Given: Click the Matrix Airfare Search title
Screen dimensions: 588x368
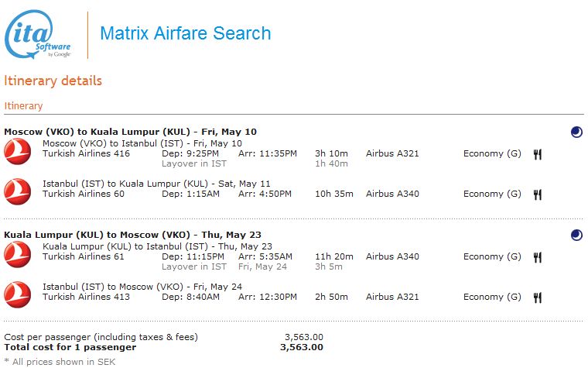Looking at the screenshot, I should [186, 34].
